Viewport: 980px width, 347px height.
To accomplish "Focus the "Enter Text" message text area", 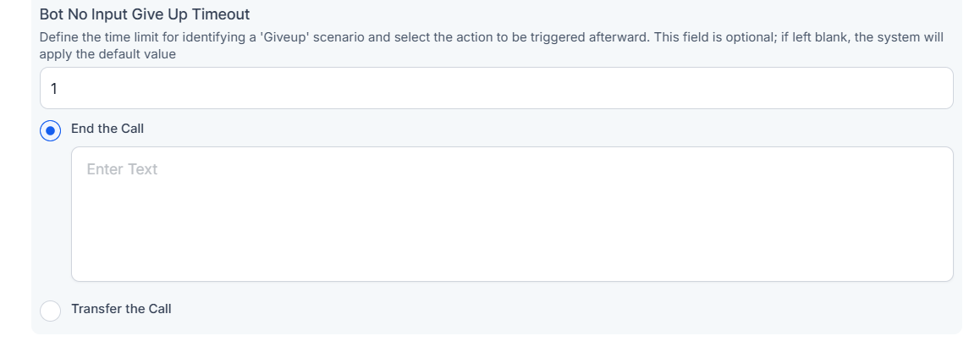I will (x=512, y=214).
